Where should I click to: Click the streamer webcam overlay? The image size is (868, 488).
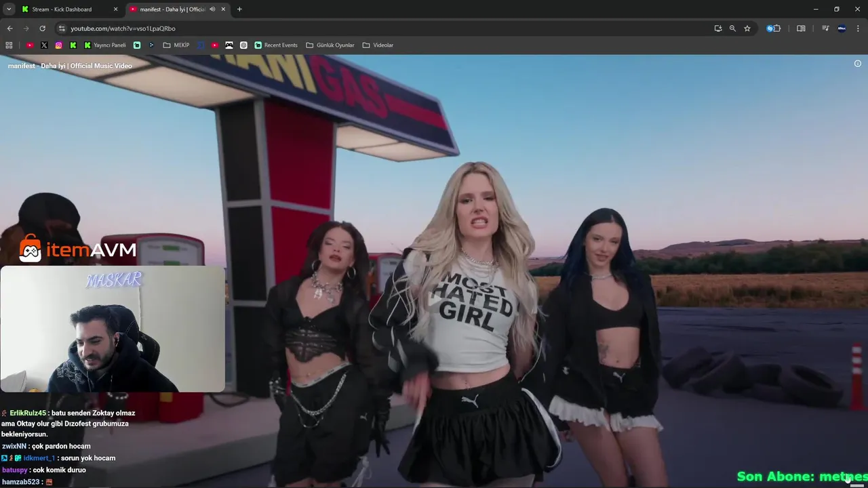113,329
